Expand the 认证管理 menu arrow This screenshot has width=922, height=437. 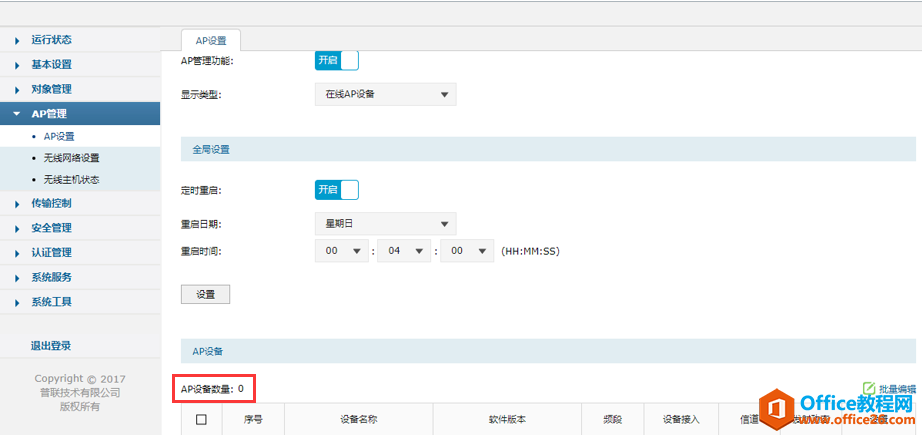[17, 253]
